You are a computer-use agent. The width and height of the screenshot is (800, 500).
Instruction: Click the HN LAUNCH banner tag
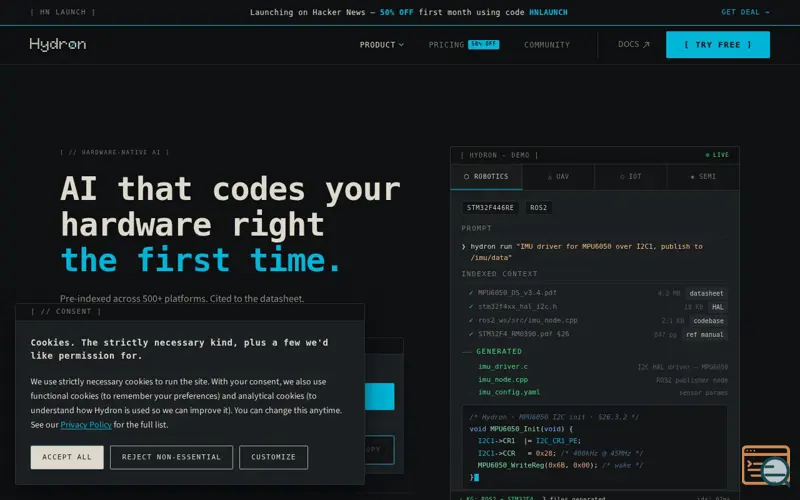(63, 12)
